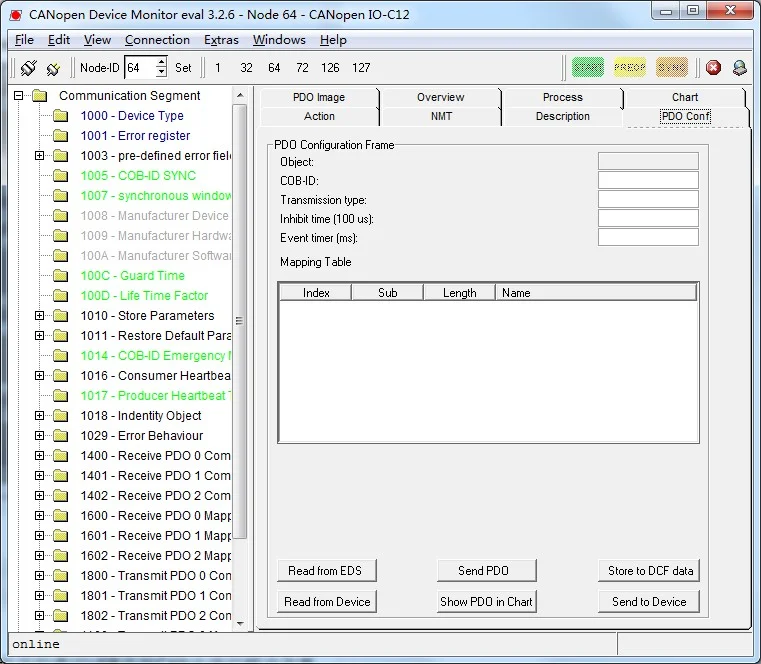Viewport: 761px width, 664px height.
Task: Open the Edit menu
Action: click(x=59, y=40)
